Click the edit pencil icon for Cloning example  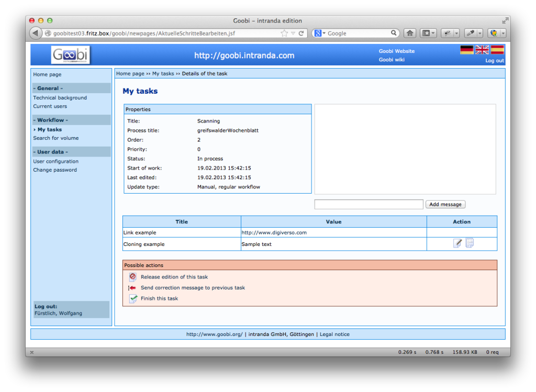click(457, 243)
